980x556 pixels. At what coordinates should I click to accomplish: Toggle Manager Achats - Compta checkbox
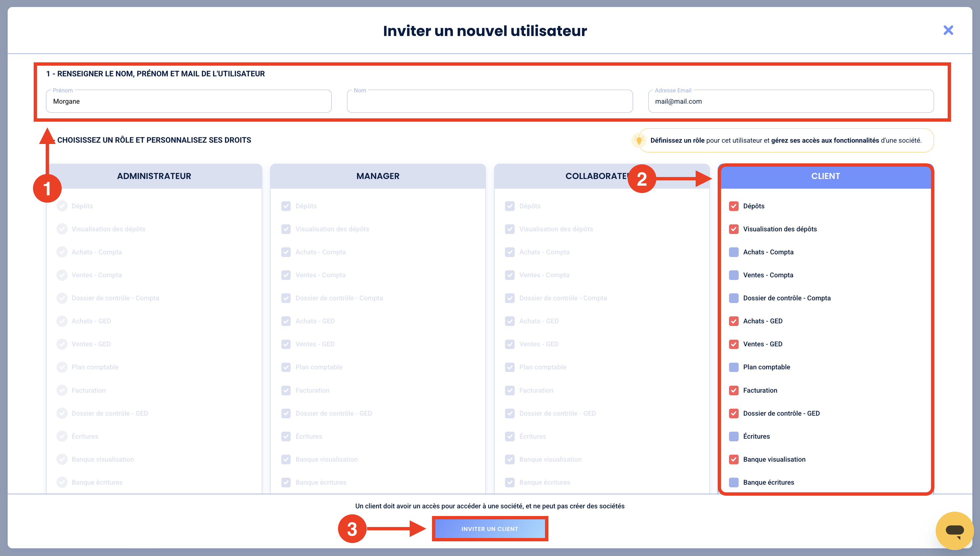pos(286,252)
